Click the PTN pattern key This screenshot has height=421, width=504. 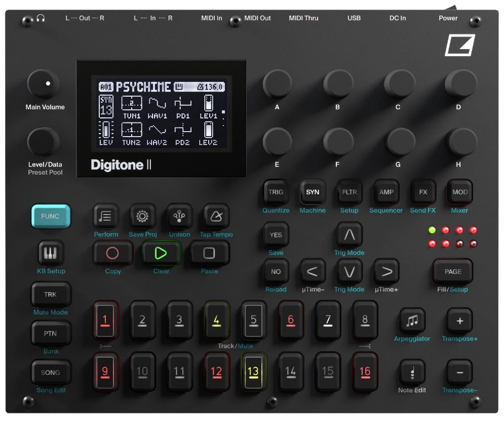51,333
